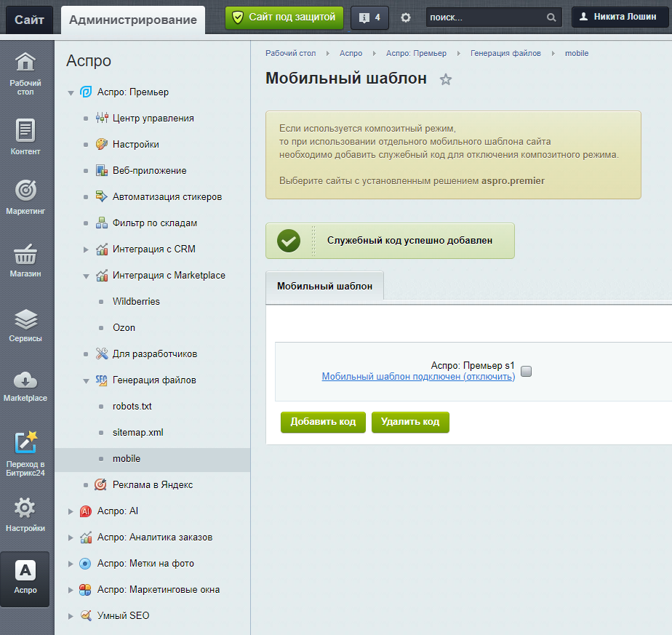Select Мобильный шаблон tab
The image size is (672, 635).
[324, 286]
